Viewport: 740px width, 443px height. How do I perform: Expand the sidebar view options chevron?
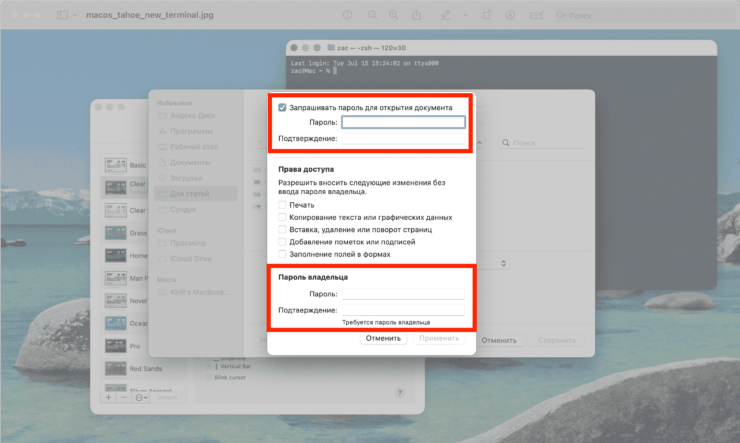point(77,15)
